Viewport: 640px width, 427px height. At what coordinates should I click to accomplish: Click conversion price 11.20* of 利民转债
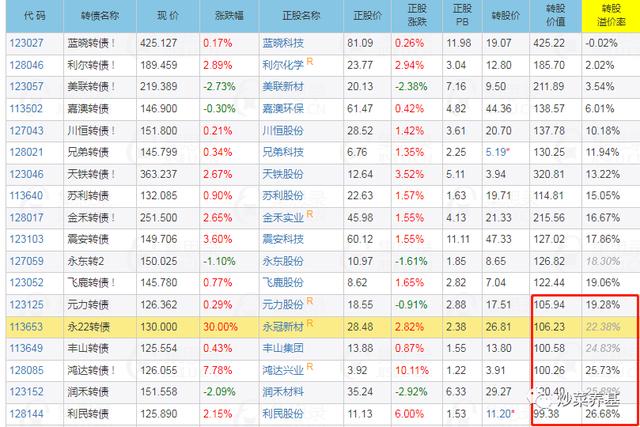pos(500,414)
